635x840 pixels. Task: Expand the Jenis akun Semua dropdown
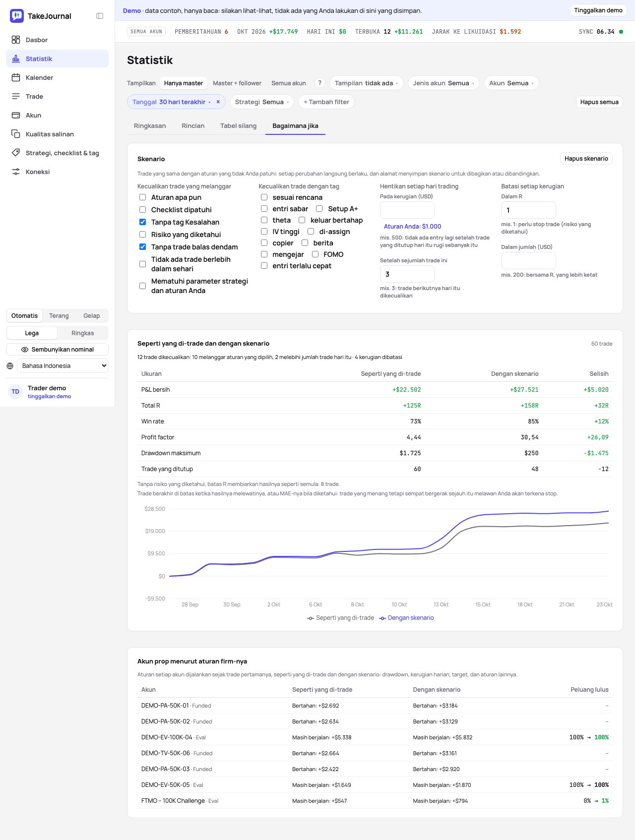(444, 83)
